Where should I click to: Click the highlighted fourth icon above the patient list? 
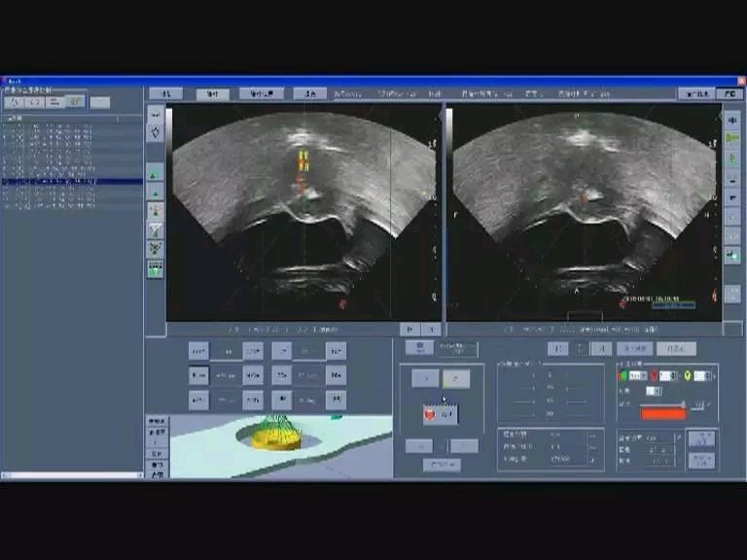point(75,101)
